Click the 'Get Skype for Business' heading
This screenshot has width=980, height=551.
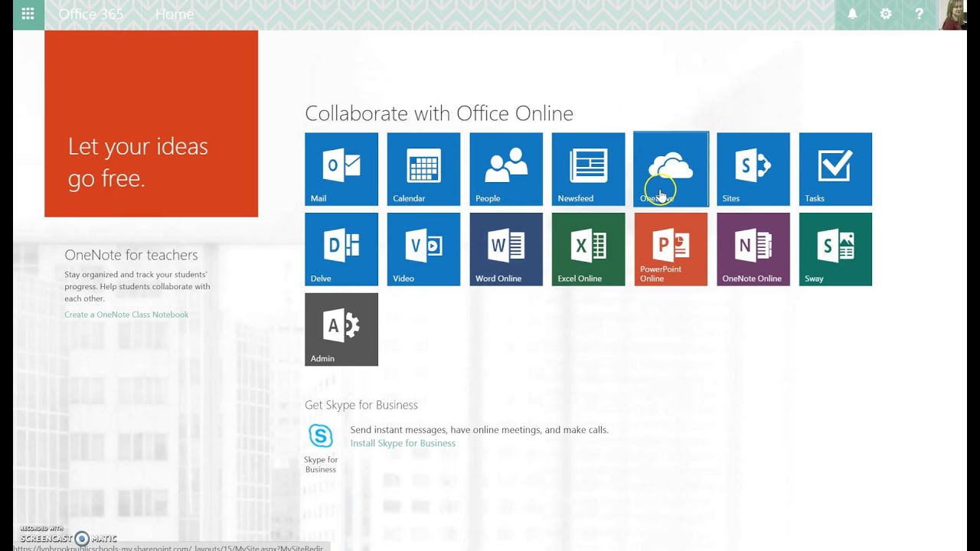tap(361, 405)
